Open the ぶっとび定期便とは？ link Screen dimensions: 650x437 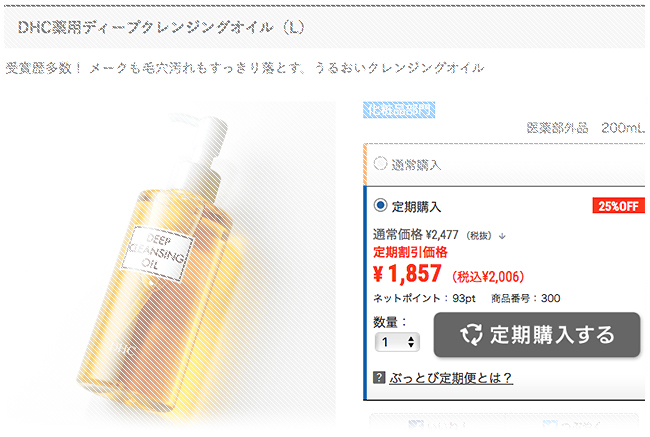pyautogui.click(x=451, y=378)
